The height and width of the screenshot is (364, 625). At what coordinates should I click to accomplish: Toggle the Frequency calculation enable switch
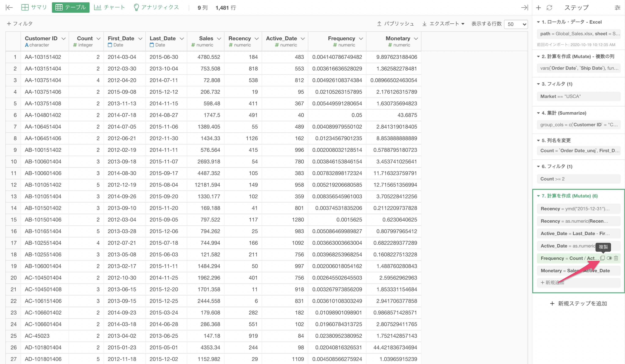pos(609,258)
